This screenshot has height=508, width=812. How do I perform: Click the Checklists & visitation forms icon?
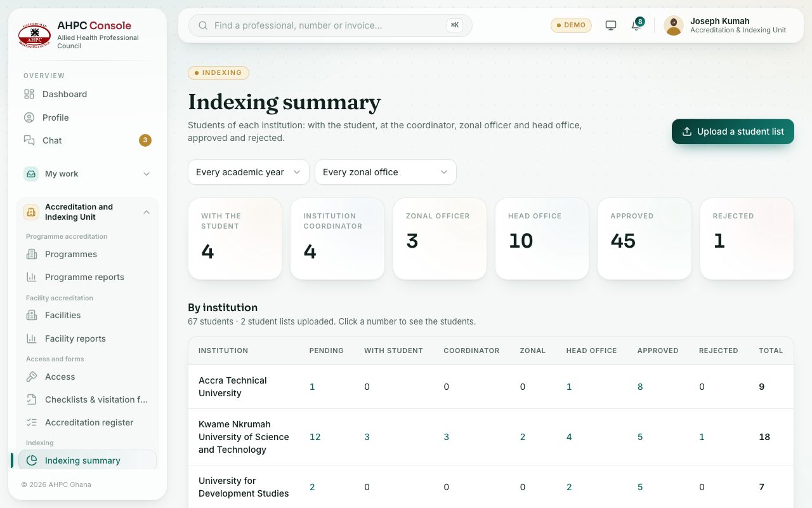click(32, 400)
